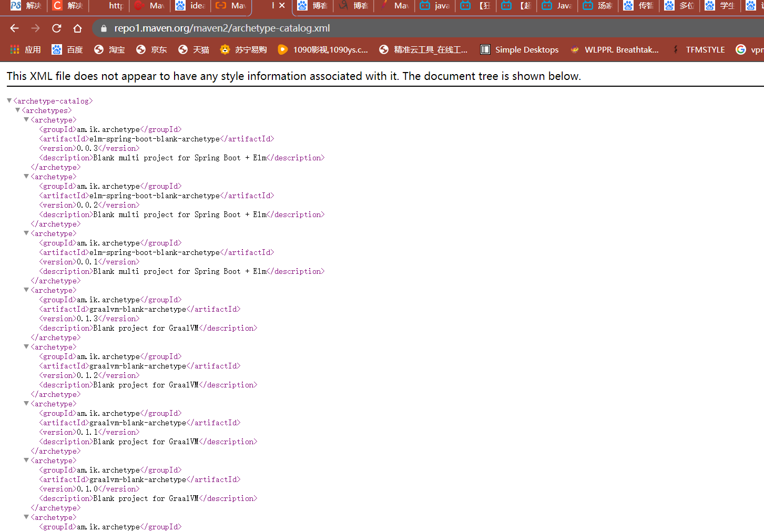Reload the archetype-catalog.xml page
This screenshot has width=764, height=532.
coord(56,29)
